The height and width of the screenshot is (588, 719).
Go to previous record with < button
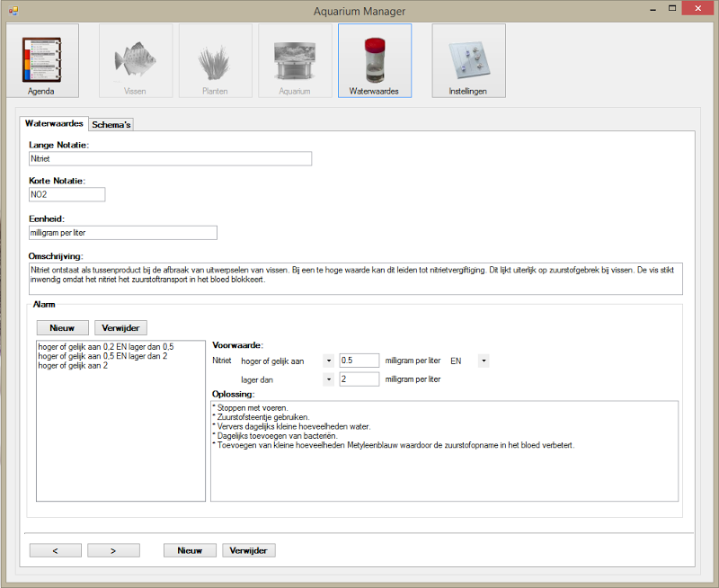coord(55,550)
